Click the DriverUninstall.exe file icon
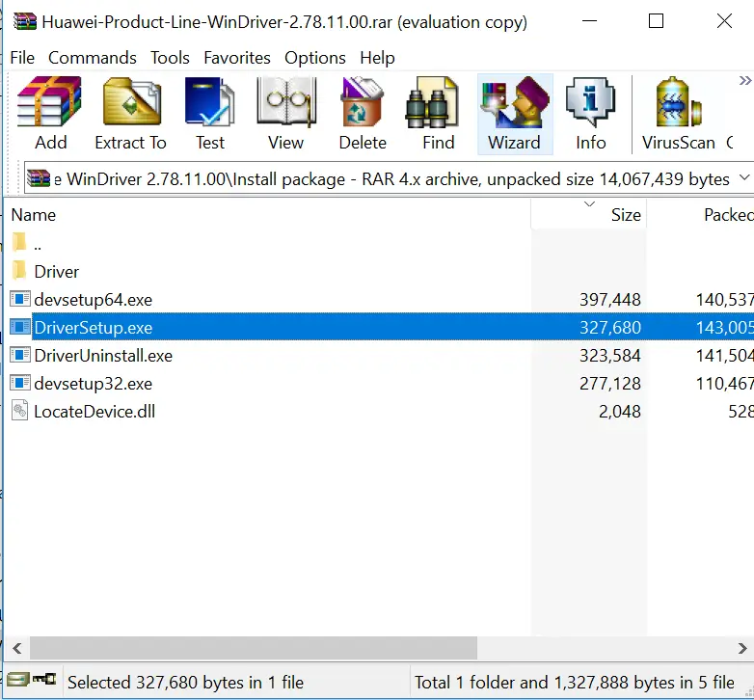754x700 pixels. [20, 355]
